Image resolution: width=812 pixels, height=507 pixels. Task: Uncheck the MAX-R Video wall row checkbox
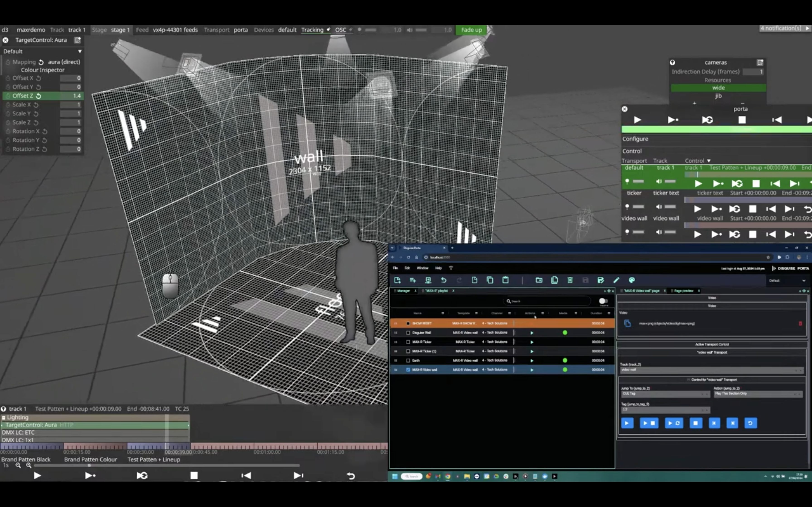pos(408,370)
